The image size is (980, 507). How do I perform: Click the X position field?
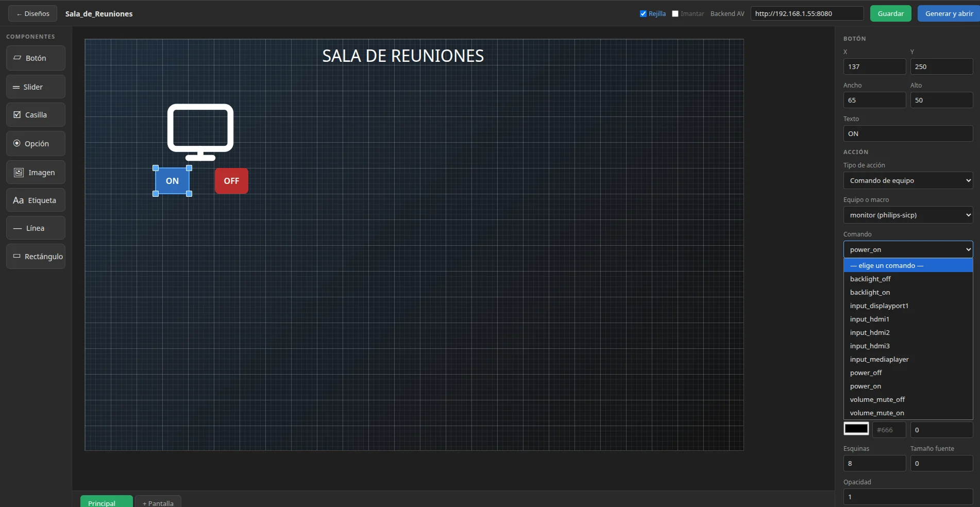point(874,66)
